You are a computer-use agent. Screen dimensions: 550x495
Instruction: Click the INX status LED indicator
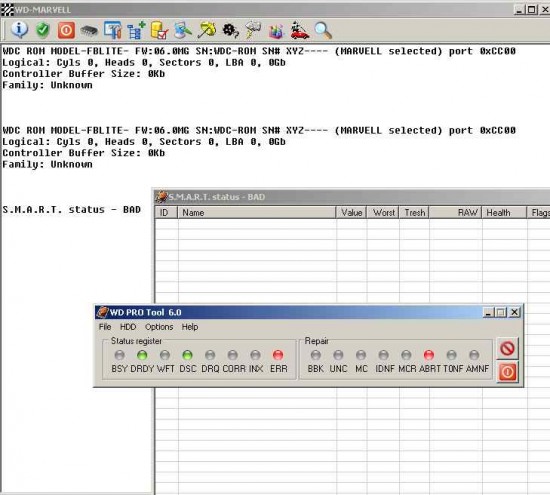tap(255, 355)
